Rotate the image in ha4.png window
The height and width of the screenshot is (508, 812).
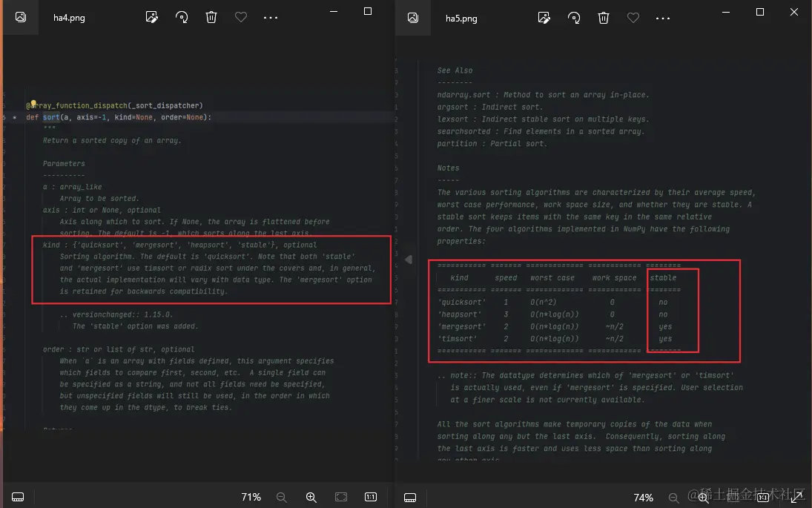[181, 17]
